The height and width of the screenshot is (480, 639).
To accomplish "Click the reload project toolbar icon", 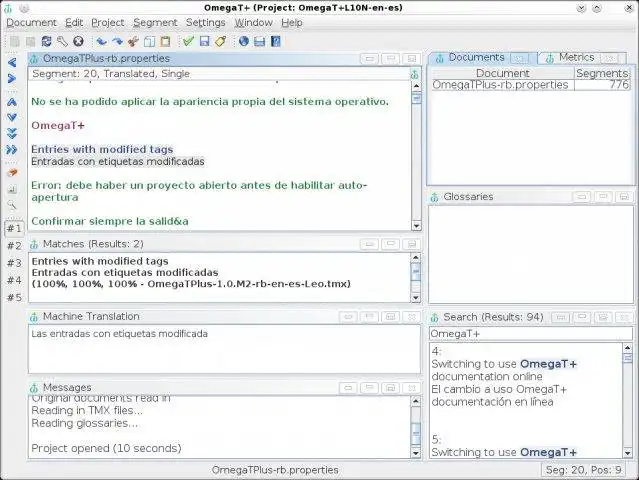I will (x=46, y=41).
